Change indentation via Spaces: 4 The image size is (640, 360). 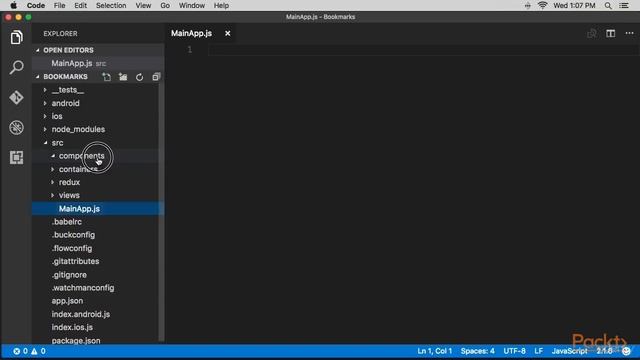click(478, 351)
